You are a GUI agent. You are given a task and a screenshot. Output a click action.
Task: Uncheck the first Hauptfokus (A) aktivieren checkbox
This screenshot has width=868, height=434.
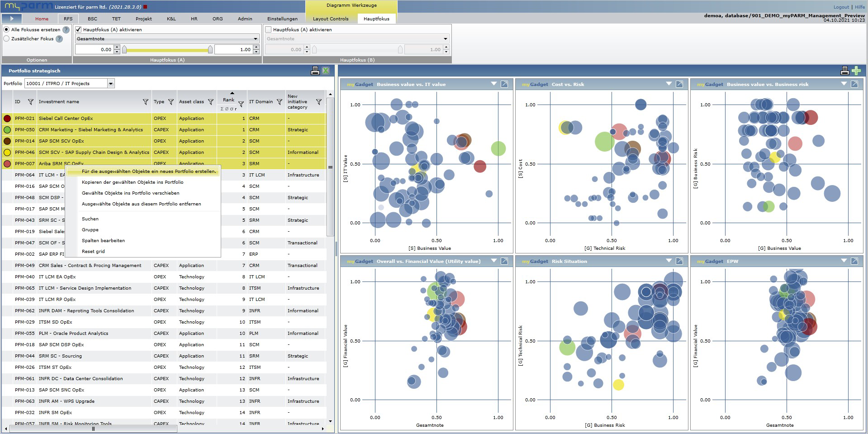[x=79, y=30]
